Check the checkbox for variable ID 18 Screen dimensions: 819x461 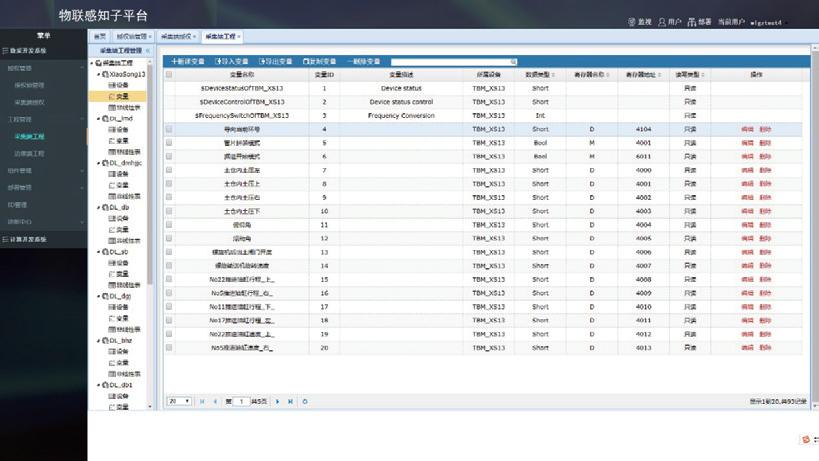click(169, 320)
